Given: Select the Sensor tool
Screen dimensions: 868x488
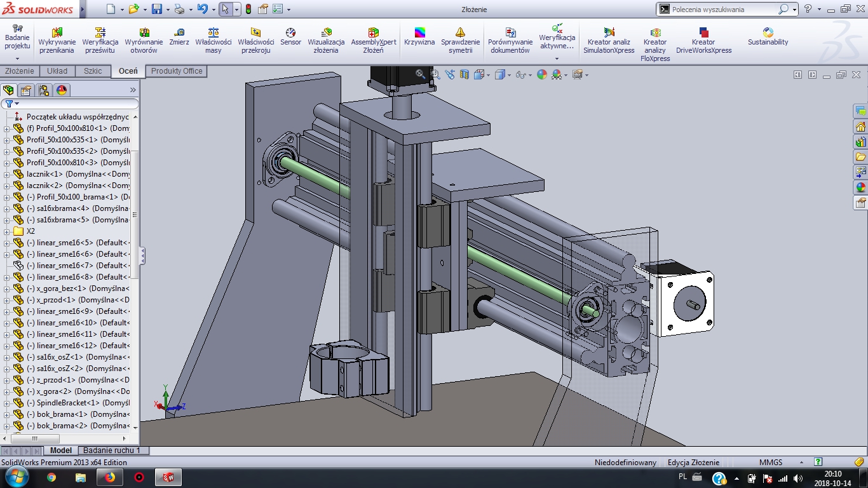Looking at the screenshot, I should (290, 37).
